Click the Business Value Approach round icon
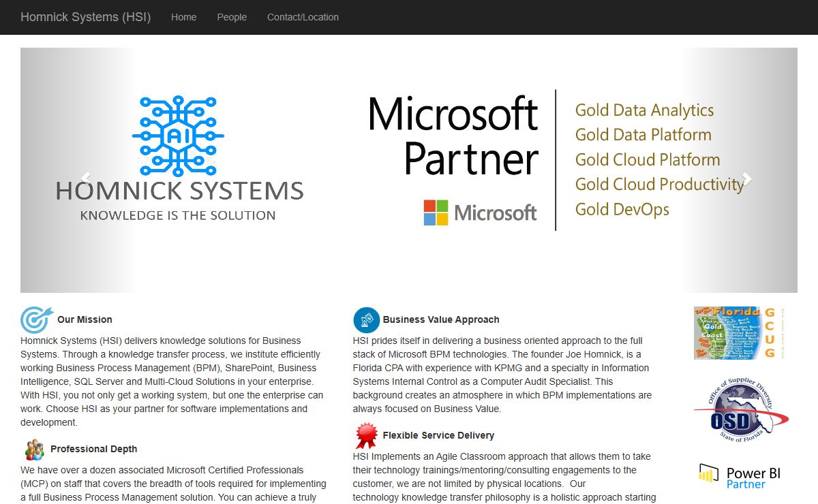This screenshot has height=504, width=818. pyautogui.click(x=366, y=319)
